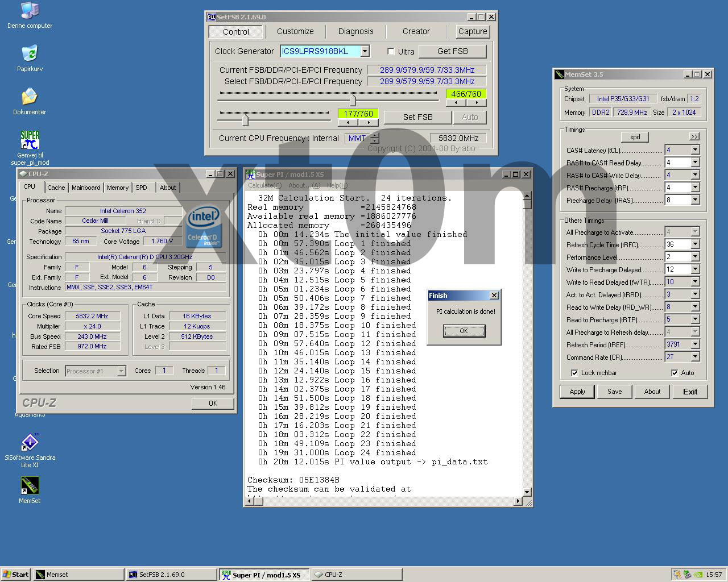Open the CAS# Latency (tCL) dropdown
Viewport: 728px width, 582px height.
click(695, 150)
